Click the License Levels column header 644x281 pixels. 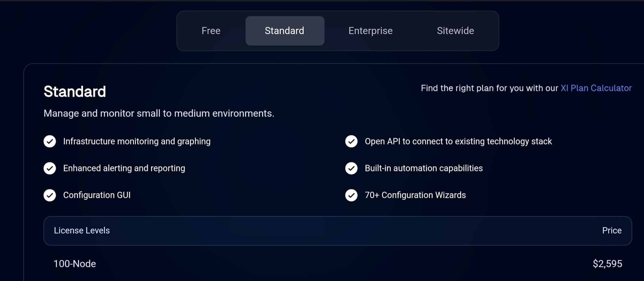click(x=82, y=230)
